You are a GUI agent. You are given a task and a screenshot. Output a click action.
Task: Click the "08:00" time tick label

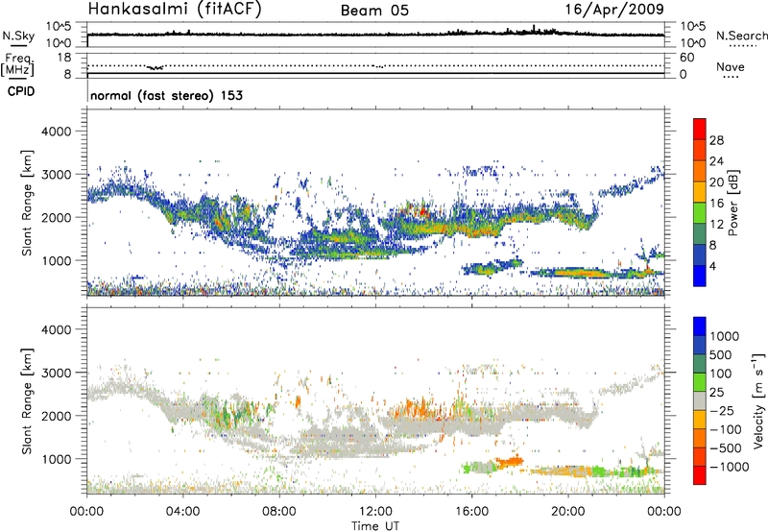279,512
